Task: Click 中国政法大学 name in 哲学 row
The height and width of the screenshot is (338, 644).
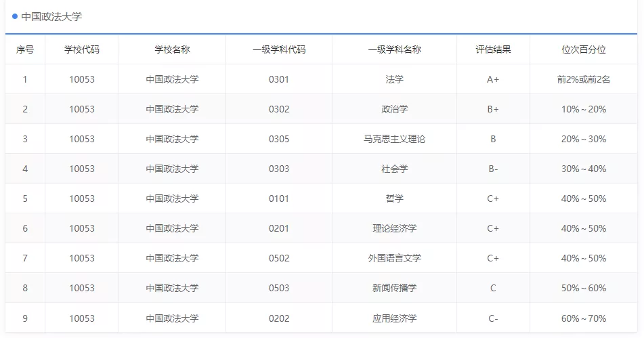Action: (172, 198)
